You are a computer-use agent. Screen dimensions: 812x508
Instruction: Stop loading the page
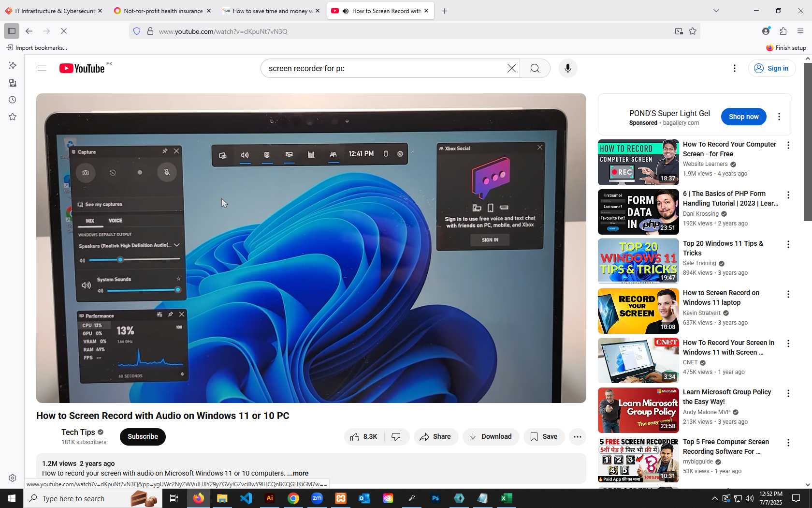coord(64,31)
